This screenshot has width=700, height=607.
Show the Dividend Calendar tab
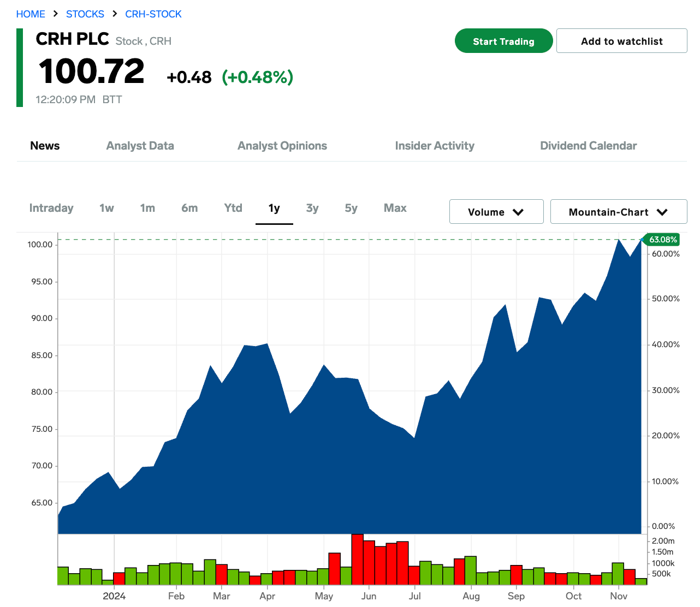(x=588, y=146)
